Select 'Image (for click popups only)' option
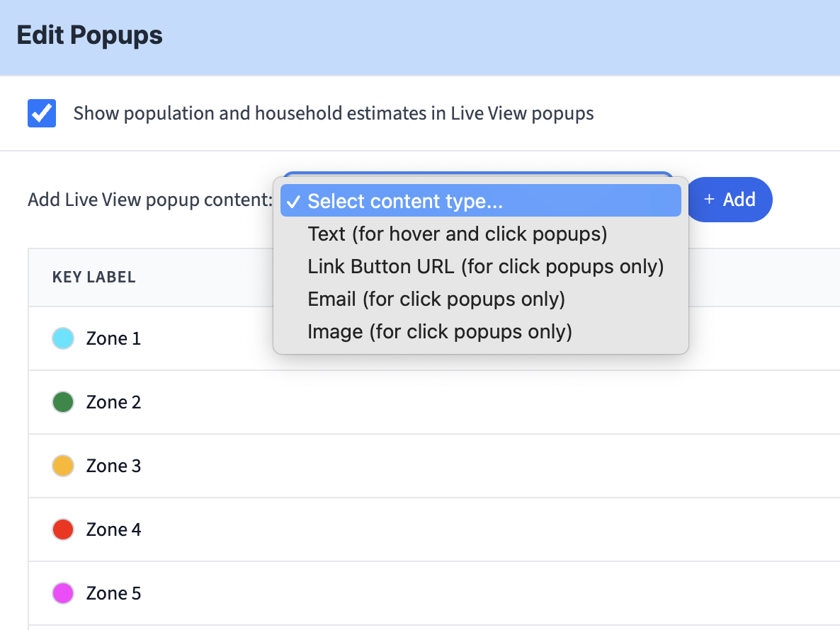This screenshot has width=840, height=630. click(x=439, y=332)
